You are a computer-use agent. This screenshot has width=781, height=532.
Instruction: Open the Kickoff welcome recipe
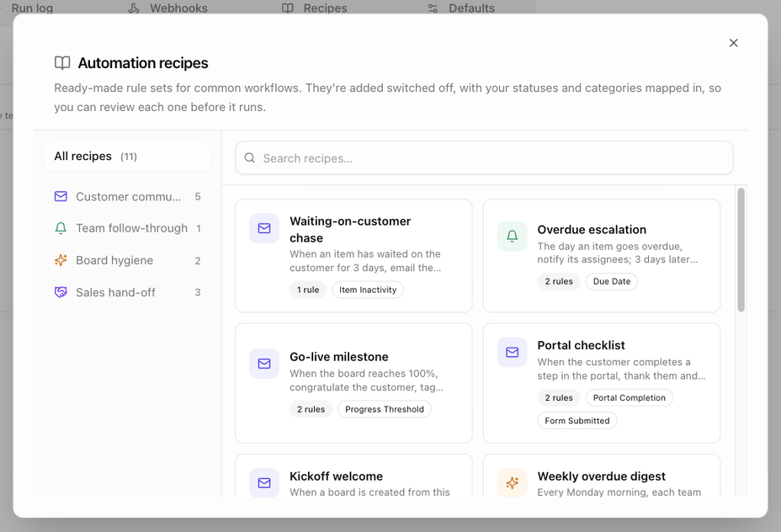[x=353, y=476]
